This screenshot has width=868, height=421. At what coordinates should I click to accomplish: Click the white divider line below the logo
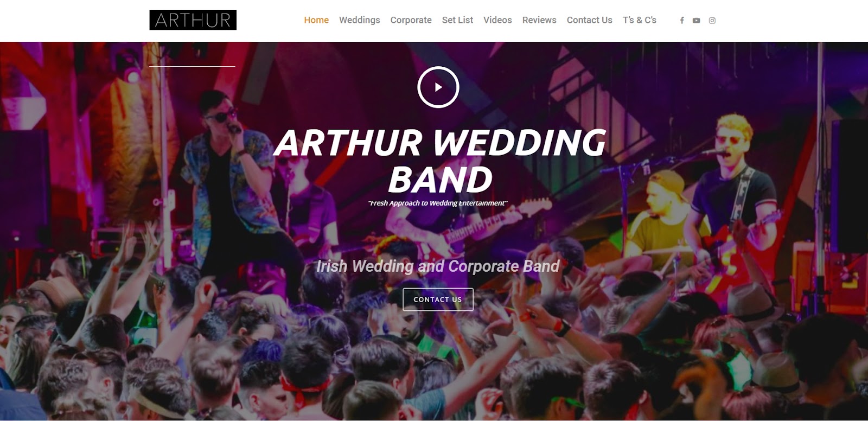192,66
